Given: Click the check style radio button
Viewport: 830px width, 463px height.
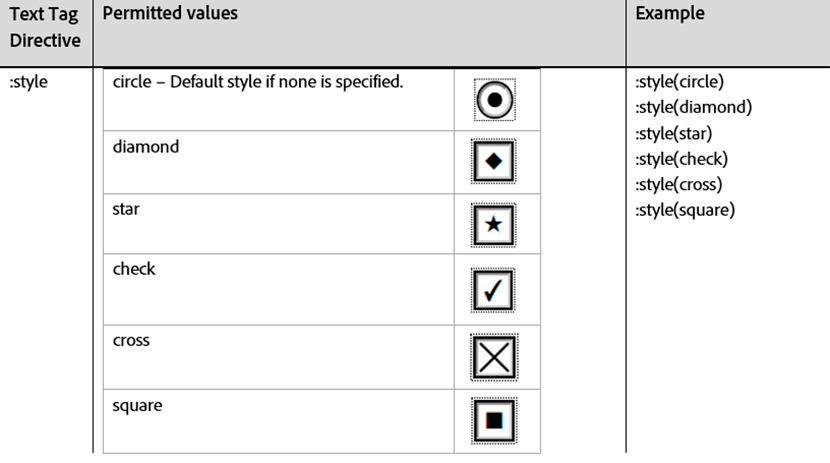Looking at the screenshot, I should (x=493, y=290).
